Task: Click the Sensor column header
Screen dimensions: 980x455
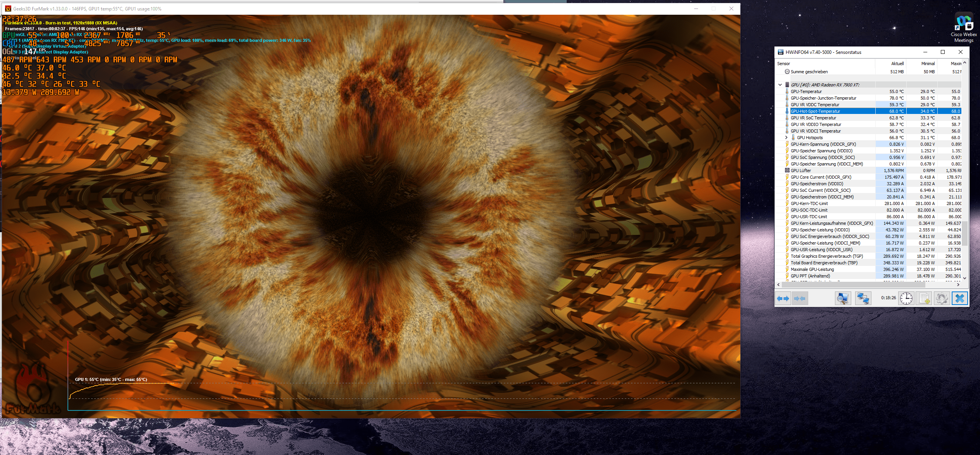Action: [825, 64]
